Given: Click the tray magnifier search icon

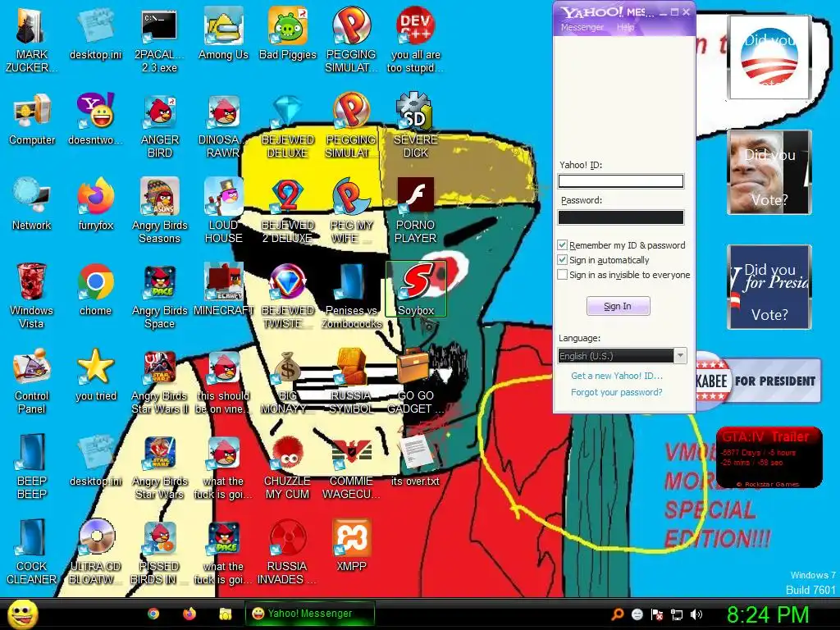Looking at the screenshot, I should (x=617, y=614).
